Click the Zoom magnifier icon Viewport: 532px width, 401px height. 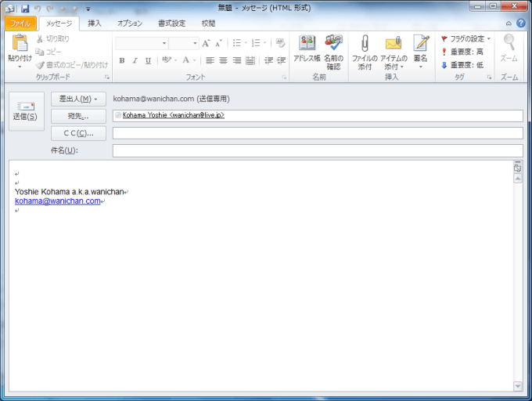pyautogui.click(x=509, y=43)
